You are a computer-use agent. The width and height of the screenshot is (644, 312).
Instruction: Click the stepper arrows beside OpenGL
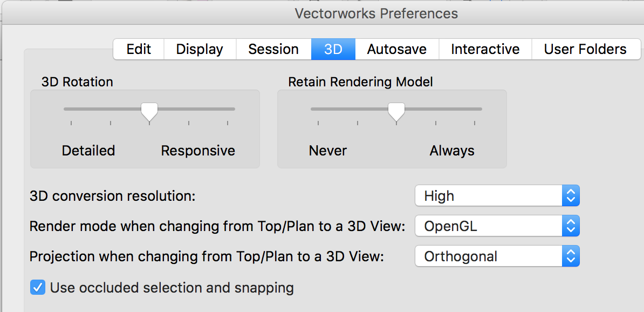(x=571, y=226)
